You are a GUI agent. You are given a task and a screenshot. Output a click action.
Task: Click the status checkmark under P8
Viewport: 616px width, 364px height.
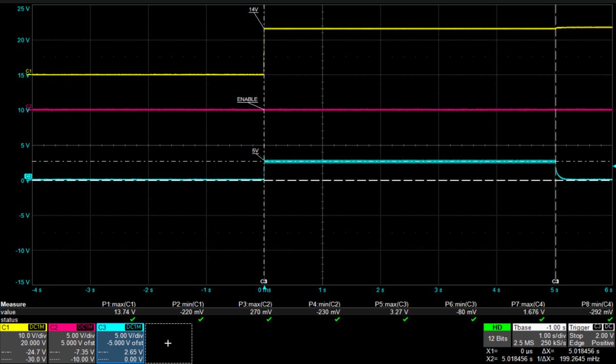pos(610,319)
